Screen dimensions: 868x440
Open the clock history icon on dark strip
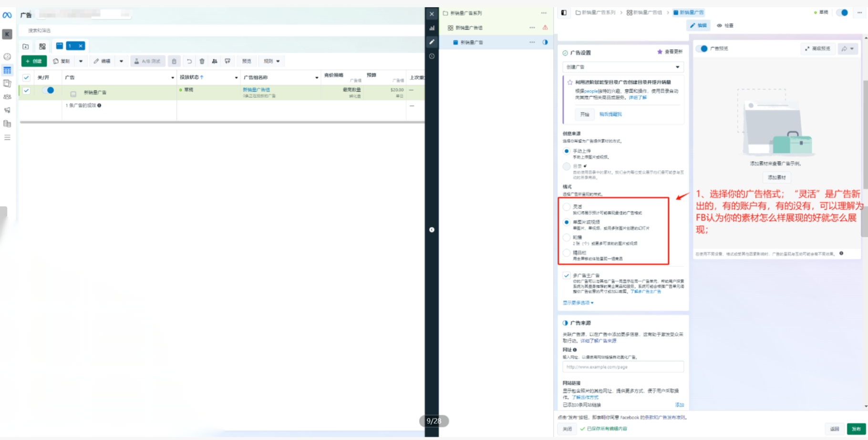point(432,56)
